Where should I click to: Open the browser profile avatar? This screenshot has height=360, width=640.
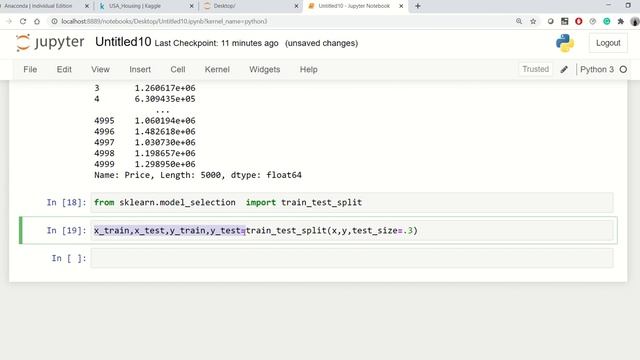[635, 21]
